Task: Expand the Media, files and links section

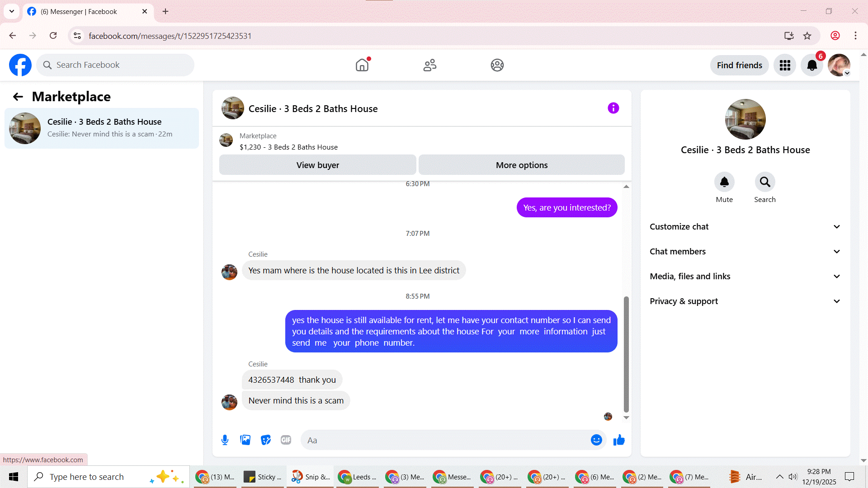Action: tap(745, 277)
